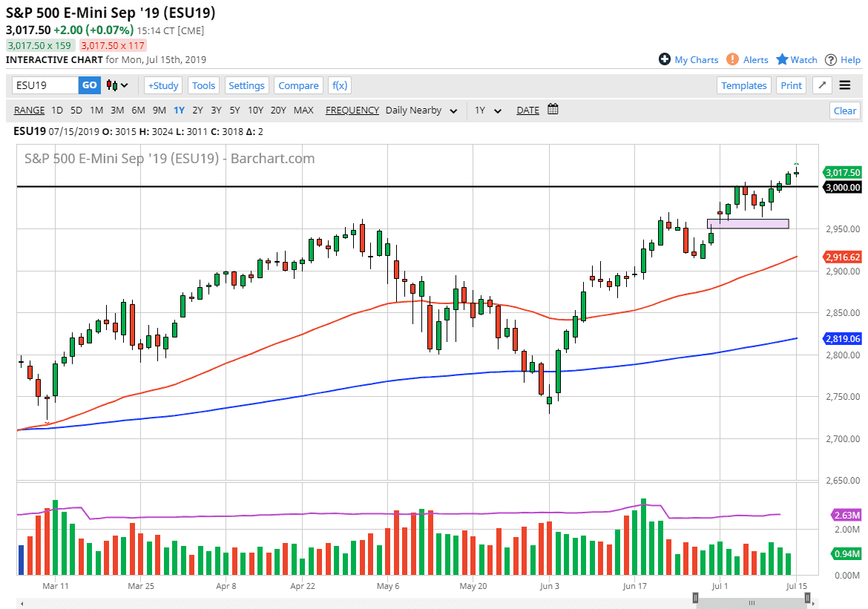Select the Tools menu
Viewport: 868px width, 609px height.
[x=203, y=85]
